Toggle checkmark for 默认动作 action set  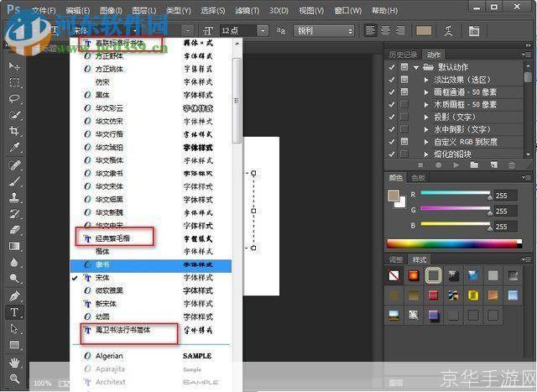[392, 67]
